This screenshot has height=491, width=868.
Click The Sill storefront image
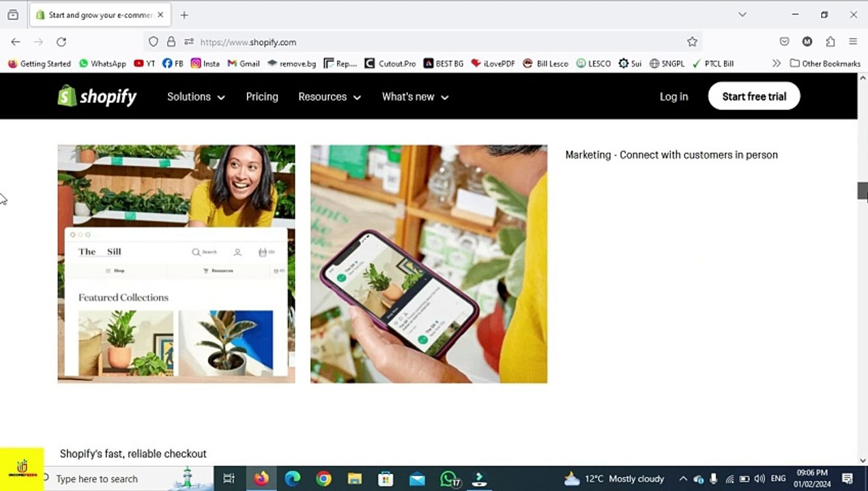tap(176, 263)
